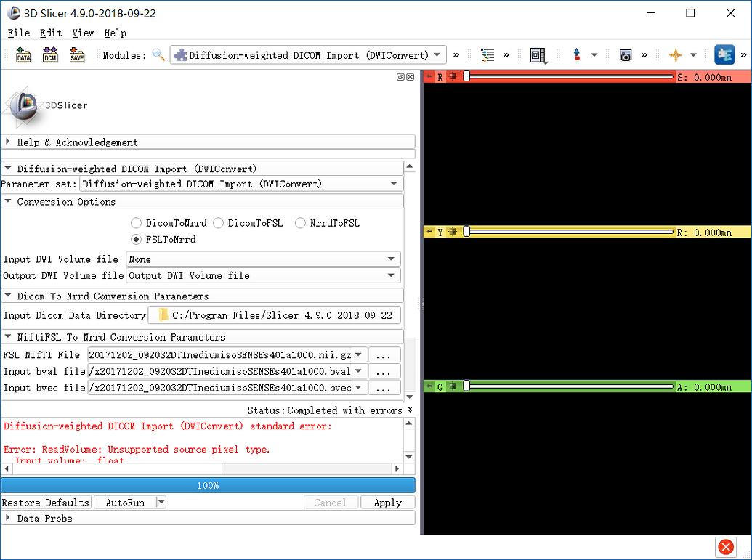752x560 pixels.
Task: Open the DCM DICOM browser icon
Action: 50,55
